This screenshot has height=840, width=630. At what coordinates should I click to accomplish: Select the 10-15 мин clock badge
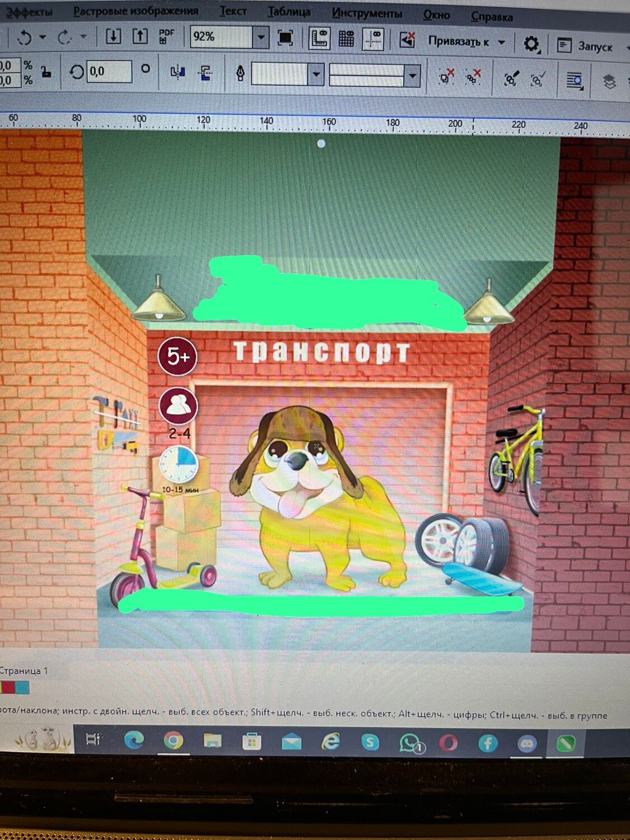point(179,469)
